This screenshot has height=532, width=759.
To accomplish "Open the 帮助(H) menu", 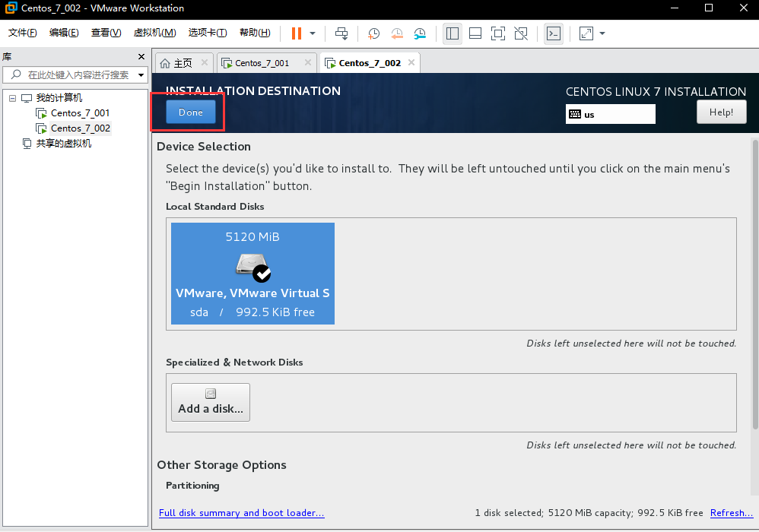I will (255, 33).
